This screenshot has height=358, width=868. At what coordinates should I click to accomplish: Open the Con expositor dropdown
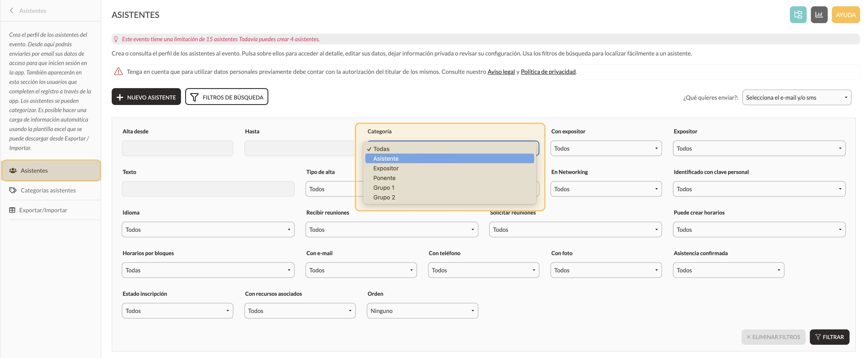pyautogui.click(x=606, y=149)
